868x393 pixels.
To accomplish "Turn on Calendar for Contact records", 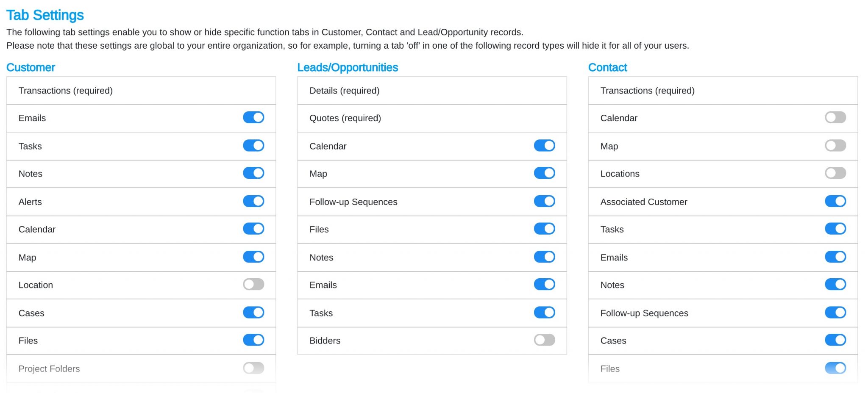I will point(835,117).
